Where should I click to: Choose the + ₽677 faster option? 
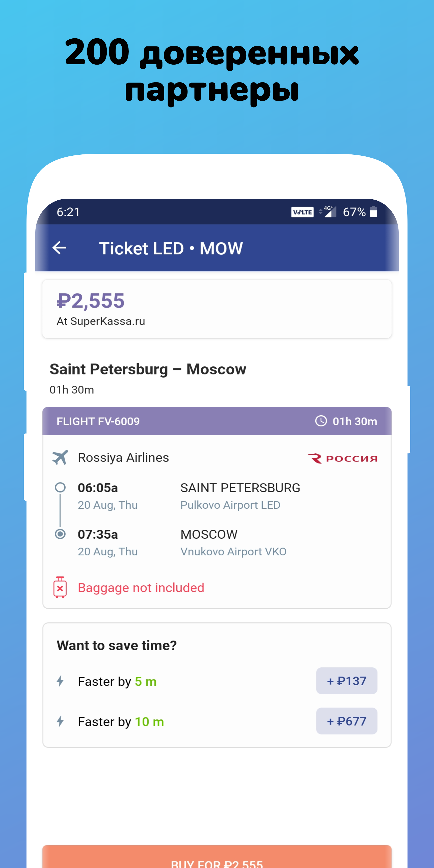click(347, 721)
